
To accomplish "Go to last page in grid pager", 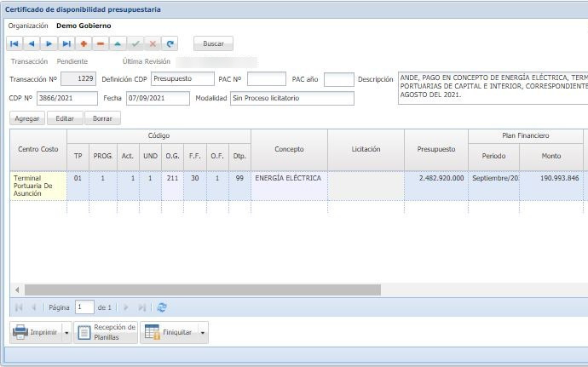I will (x=141, y=307).
